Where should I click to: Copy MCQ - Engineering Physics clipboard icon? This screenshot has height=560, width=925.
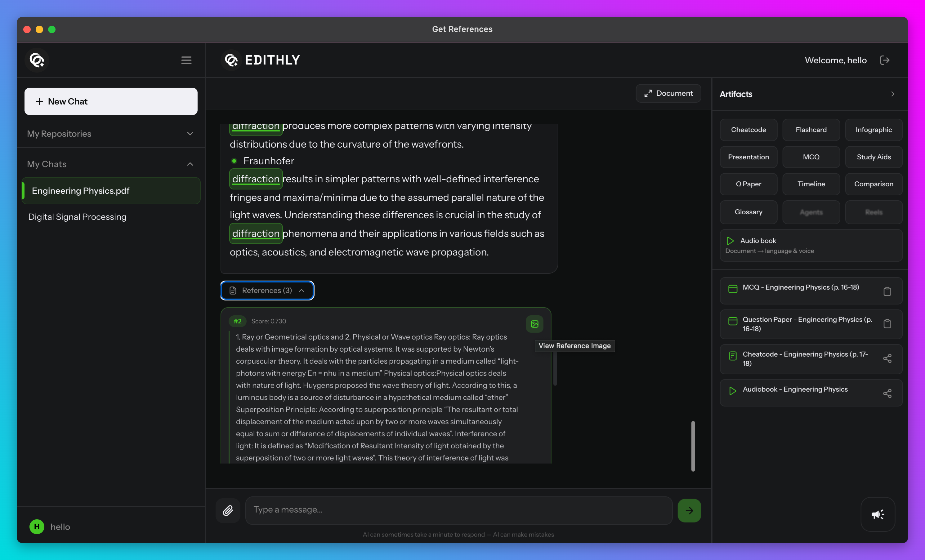click(887, 291)
